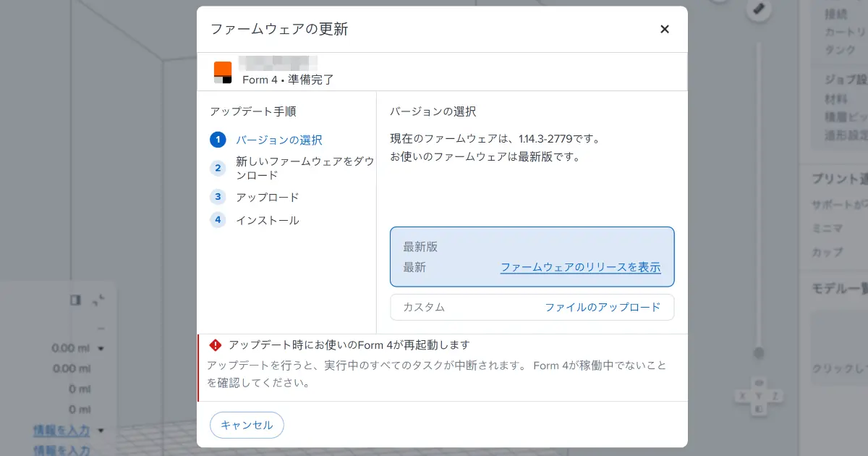The height and width of the screenshot is (456, 868).
Task: Click the vertical layer slider handle
Action: pos(758,353)
